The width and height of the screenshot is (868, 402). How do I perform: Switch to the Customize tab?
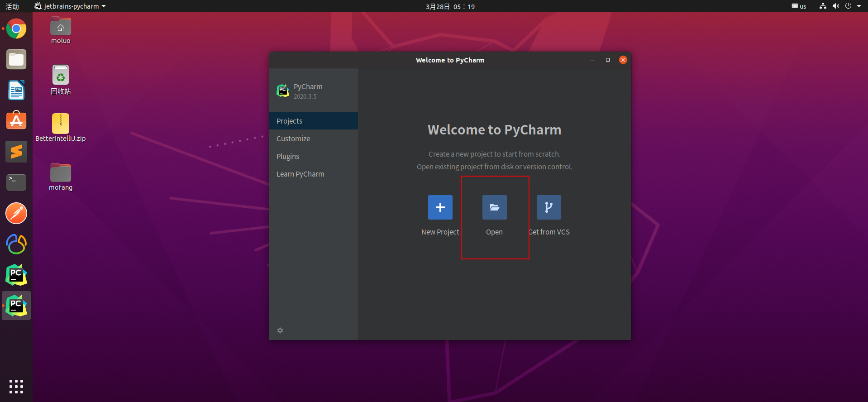click(x=314, y=139)
